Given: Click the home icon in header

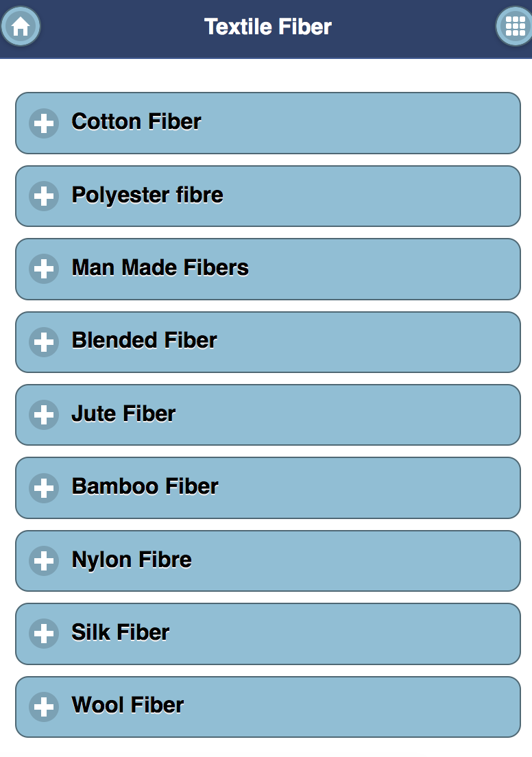Looking at the screenshot, I should click(x=21, y=27).
